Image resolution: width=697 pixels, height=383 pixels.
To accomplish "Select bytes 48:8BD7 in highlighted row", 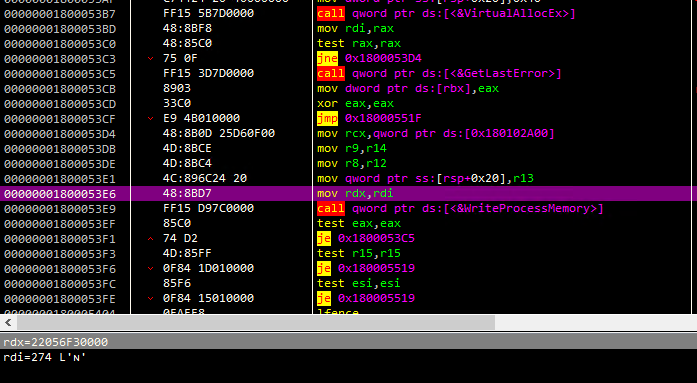I will pos(187,193).
